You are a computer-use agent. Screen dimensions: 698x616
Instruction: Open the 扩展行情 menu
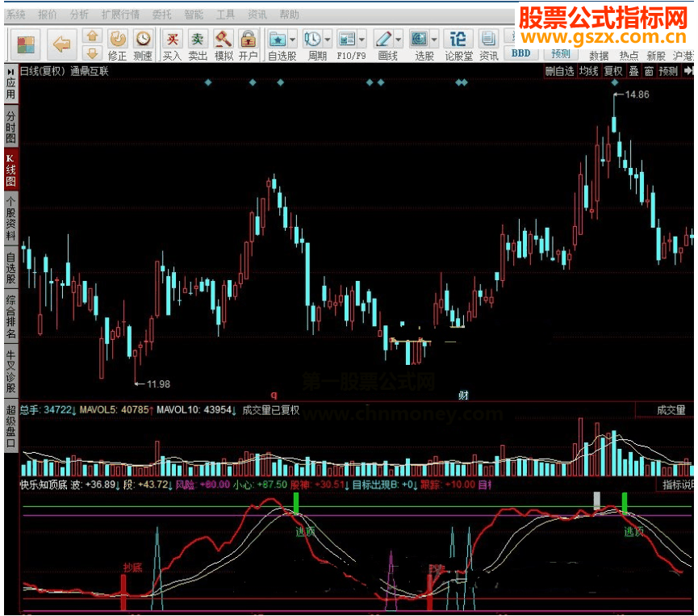(120, 15)
